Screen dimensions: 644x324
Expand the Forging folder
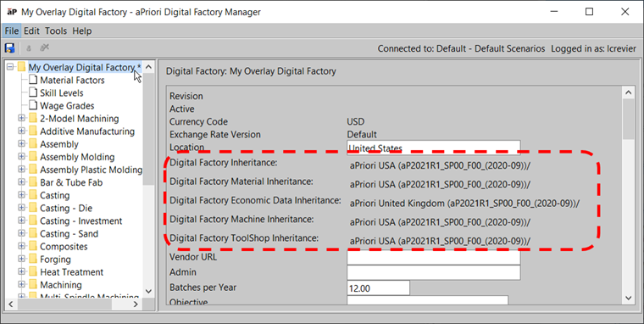pyautogui.click(x=21, y=259)
